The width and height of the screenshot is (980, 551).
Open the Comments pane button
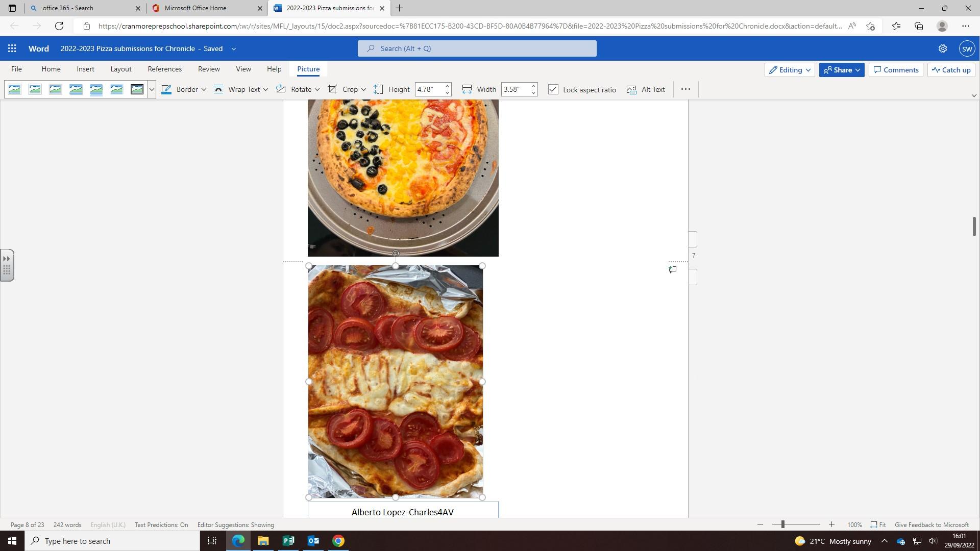[896, 70]
